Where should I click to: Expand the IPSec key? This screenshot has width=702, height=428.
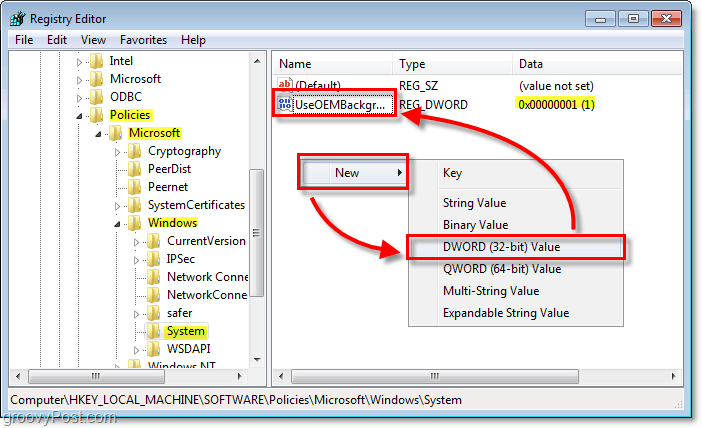point(136,260)
